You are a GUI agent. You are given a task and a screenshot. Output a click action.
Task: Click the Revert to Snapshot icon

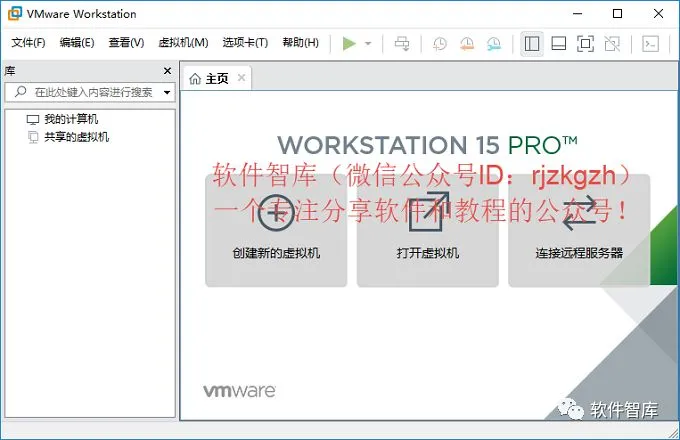[x=467, y=43]
